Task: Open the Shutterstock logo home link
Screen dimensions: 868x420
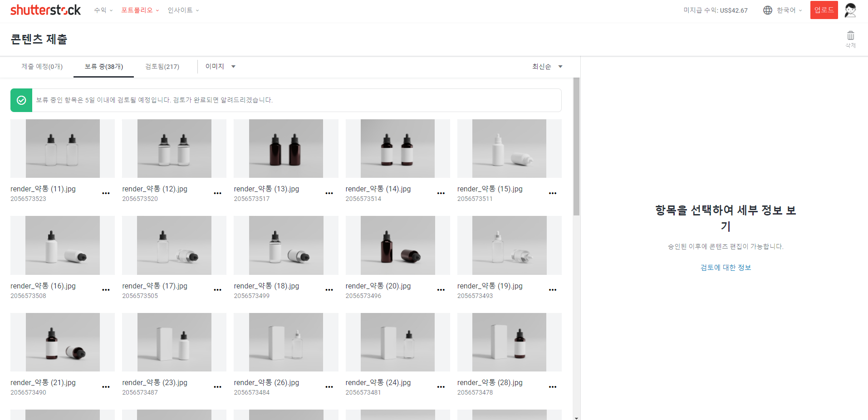Action: (x=45, y=10)
